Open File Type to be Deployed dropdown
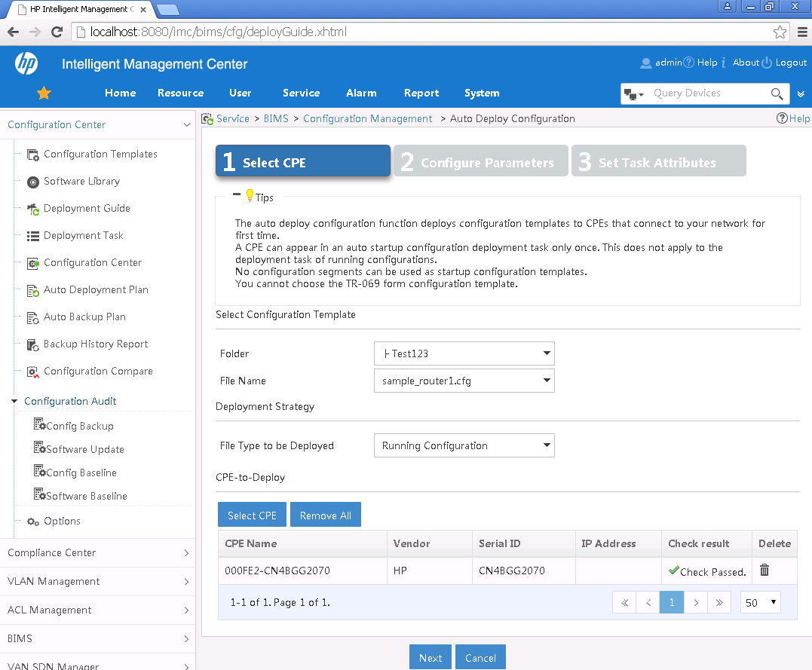Screen dimensions: 812x670 pos(464,445)
